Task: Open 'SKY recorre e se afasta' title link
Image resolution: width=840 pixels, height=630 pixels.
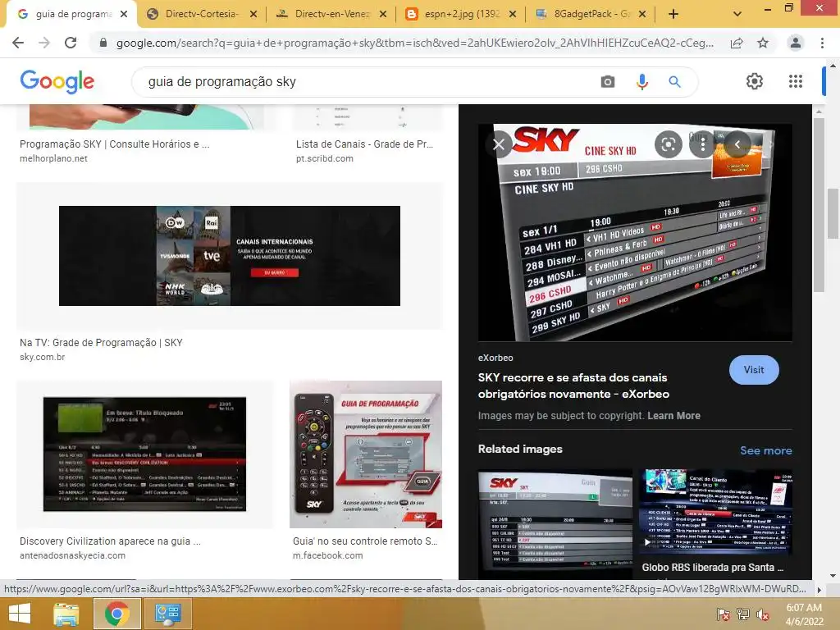Action: pos(573,386)
